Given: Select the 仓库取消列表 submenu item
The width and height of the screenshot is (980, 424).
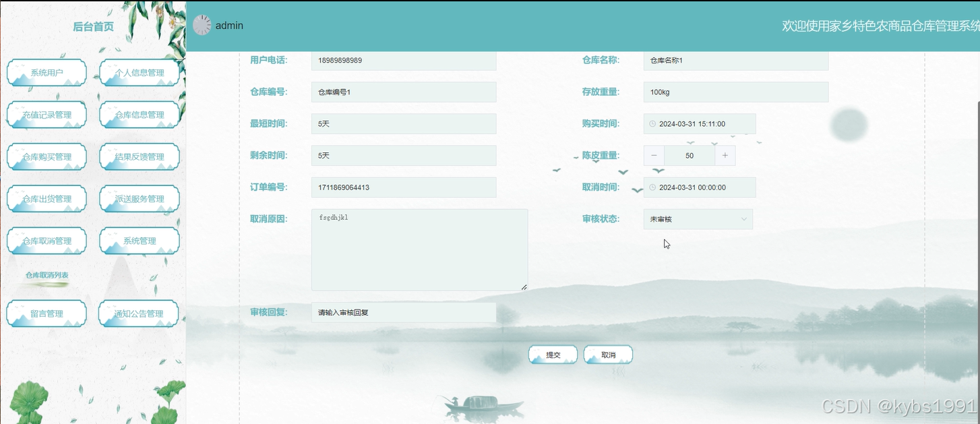Looking at the screenshot, I should 47,275.
